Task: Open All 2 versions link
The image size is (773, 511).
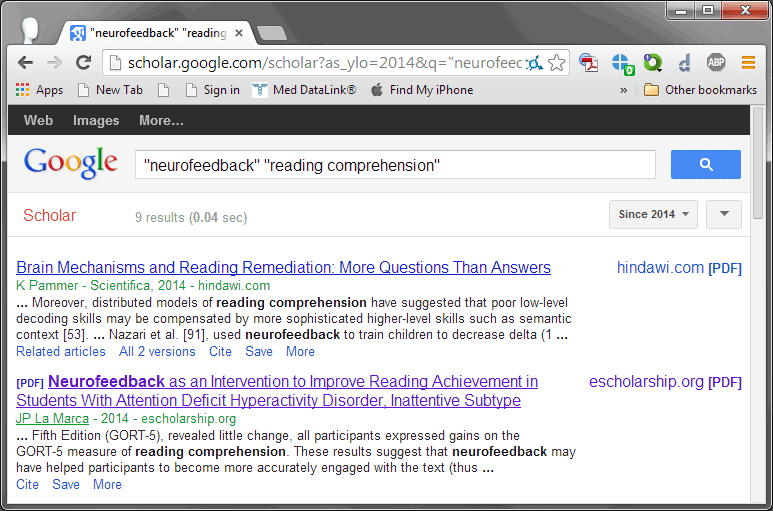Action: tap(157, 351)
